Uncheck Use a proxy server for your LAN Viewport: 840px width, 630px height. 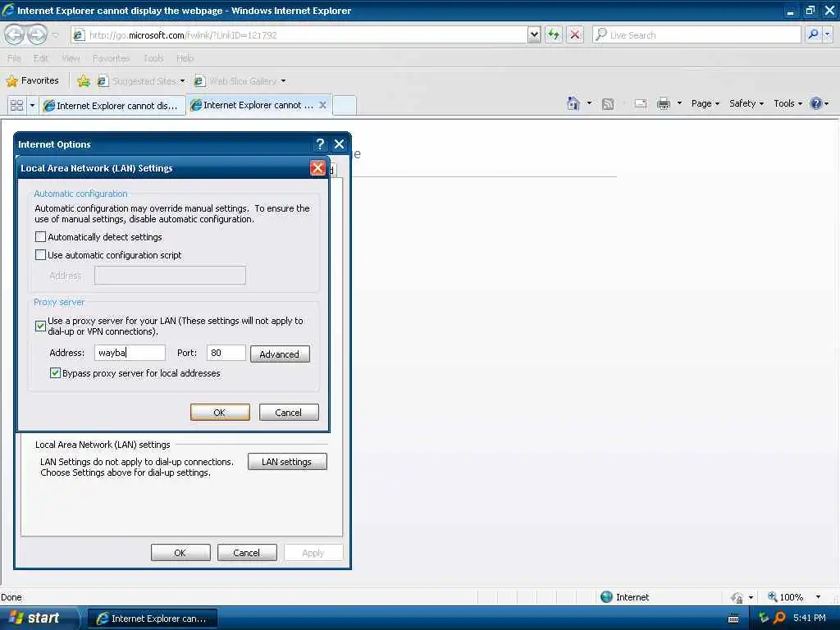(x=40, y=326)
